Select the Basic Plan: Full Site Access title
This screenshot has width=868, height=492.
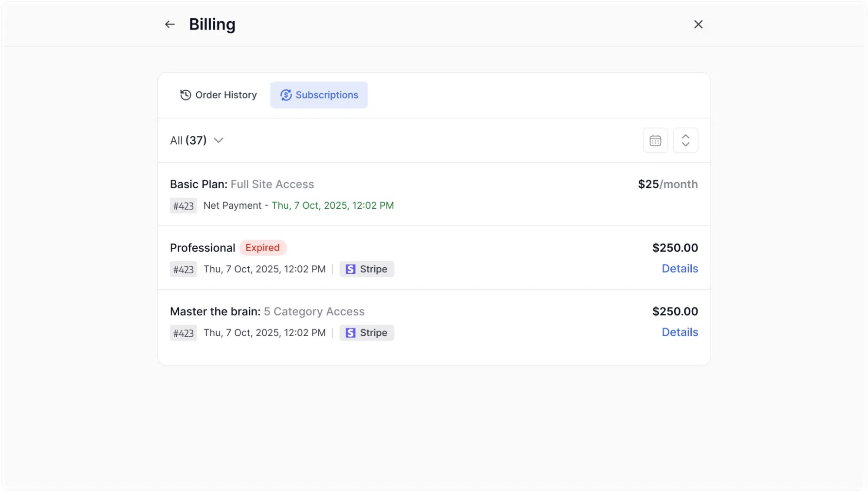tap(242, 184)
